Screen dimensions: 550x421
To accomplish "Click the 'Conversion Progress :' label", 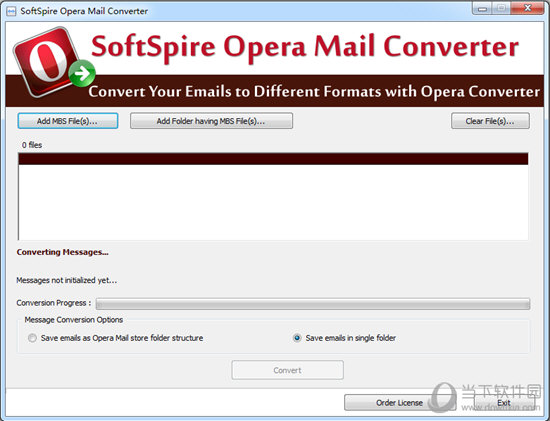I will 54,303.
